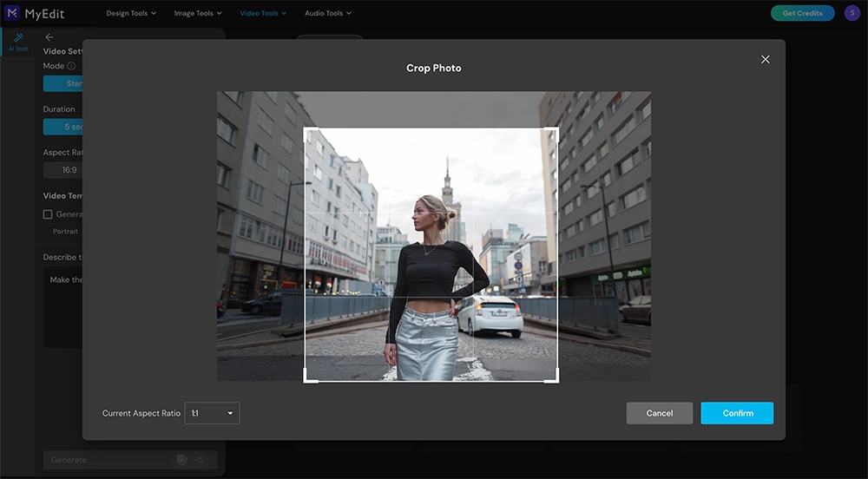Open the Audio Tools menu
This screenshot has height=479, width=868.
click(328, 13)
